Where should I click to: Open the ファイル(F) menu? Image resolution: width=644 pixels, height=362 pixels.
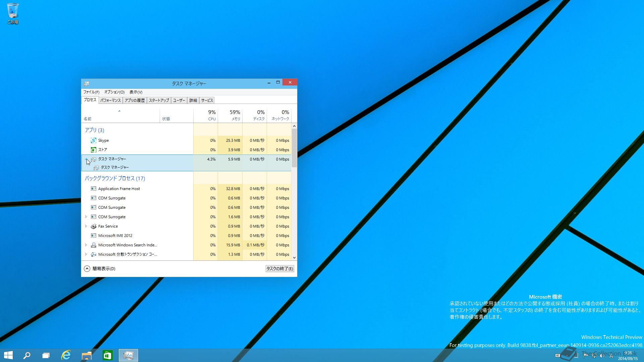pyautogui.click(x=91, y=92)
